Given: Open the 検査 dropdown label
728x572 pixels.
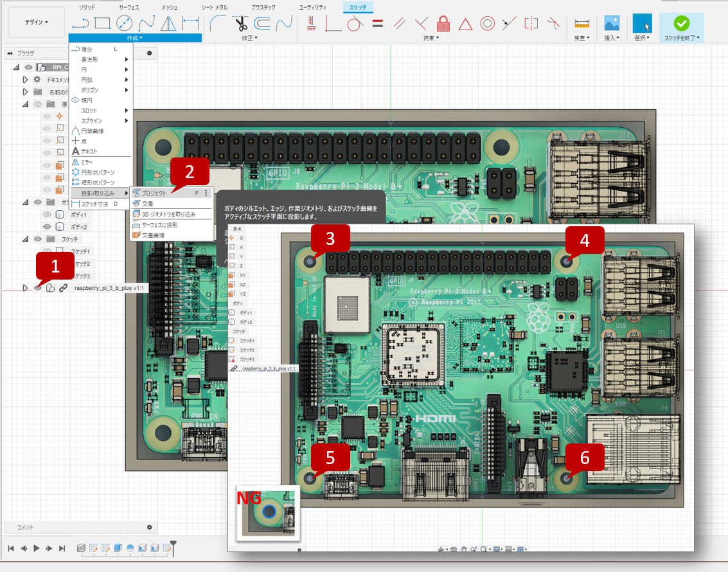Looking at the screenshot, I should point(582,38).
